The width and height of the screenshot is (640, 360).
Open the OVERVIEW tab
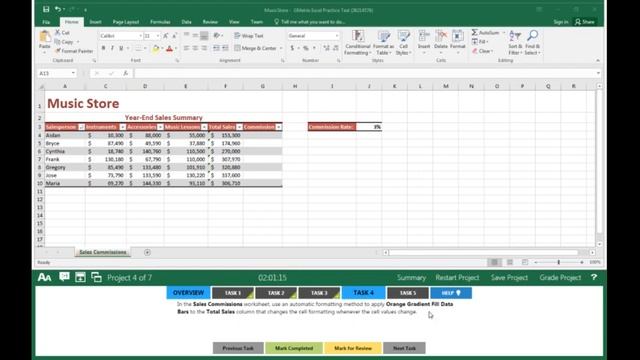(188, 293)
